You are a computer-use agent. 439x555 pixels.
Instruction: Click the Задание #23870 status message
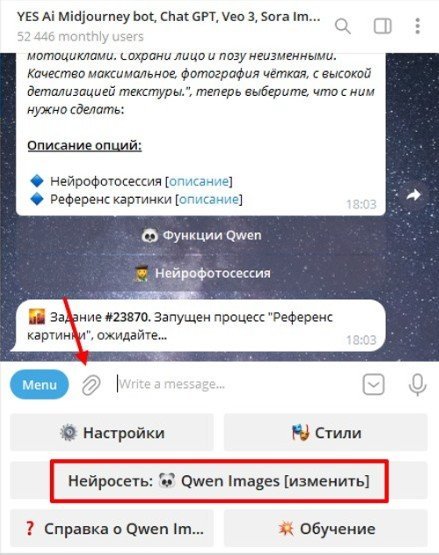click(200, 326)
